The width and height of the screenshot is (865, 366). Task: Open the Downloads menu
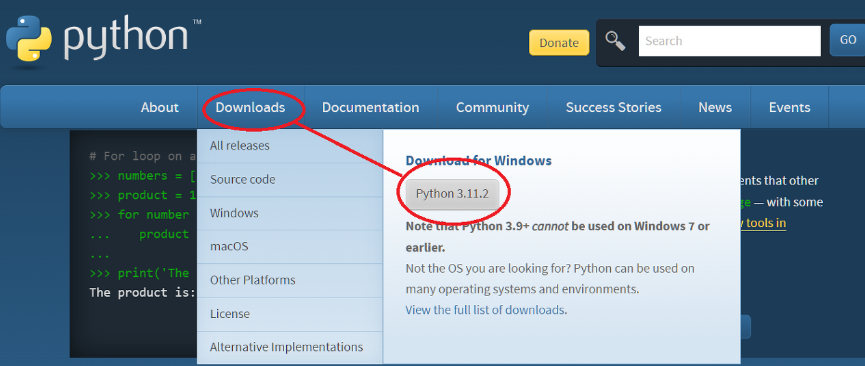[250, 107]
